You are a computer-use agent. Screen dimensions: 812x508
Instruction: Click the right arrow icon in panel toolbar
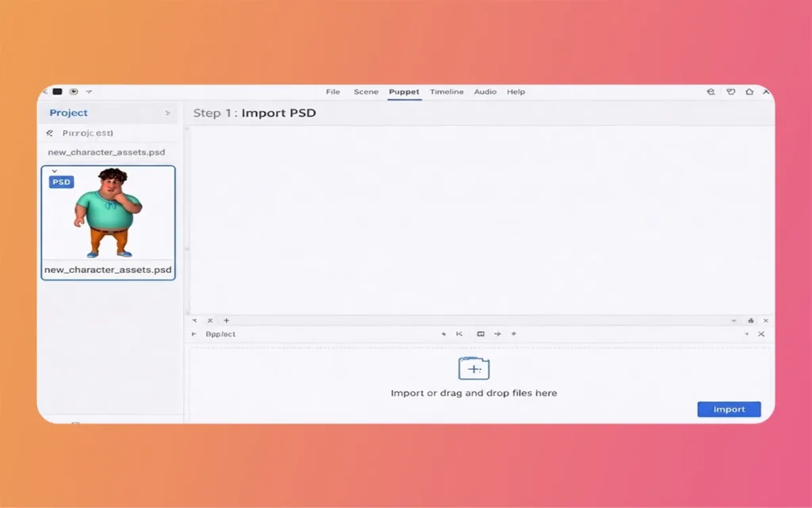(497, 334)
